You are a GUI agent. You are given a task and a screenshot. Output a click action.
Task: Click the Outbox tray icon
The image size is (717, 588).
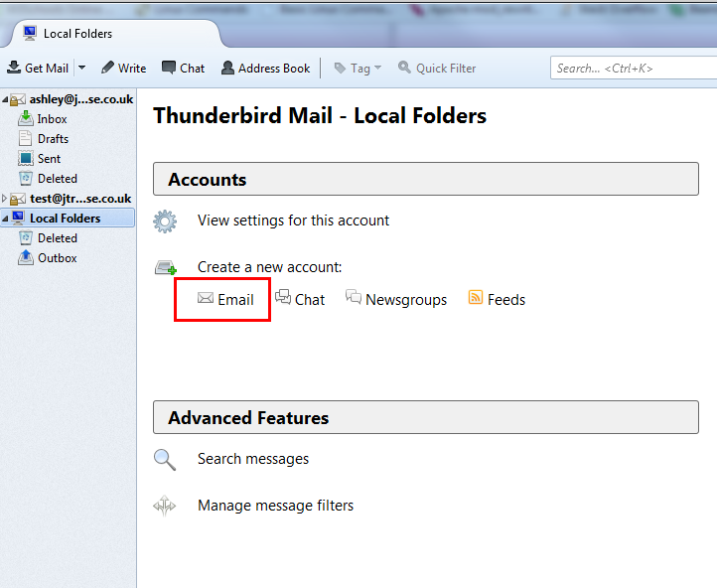[26, 257]
